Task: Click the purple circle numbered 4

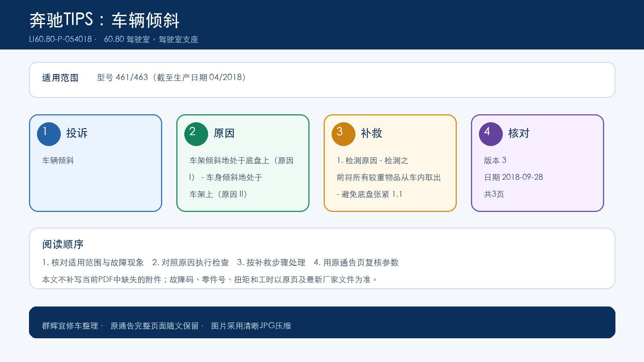Action: (491, 134)
